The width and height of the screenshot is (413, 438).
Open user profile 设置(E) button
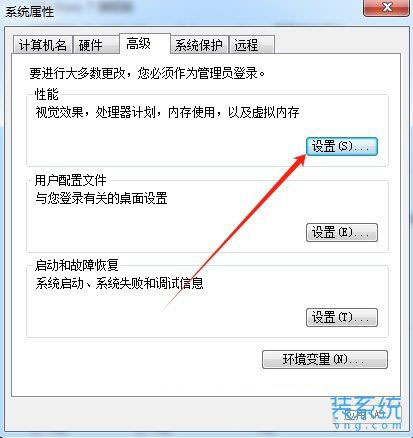point(342,232)
